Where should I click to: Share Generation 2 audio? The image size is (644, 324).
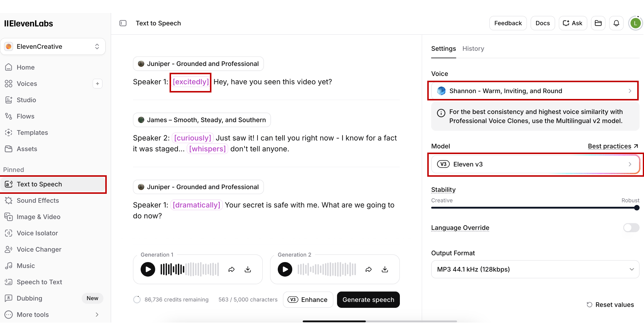click(369, 269)
